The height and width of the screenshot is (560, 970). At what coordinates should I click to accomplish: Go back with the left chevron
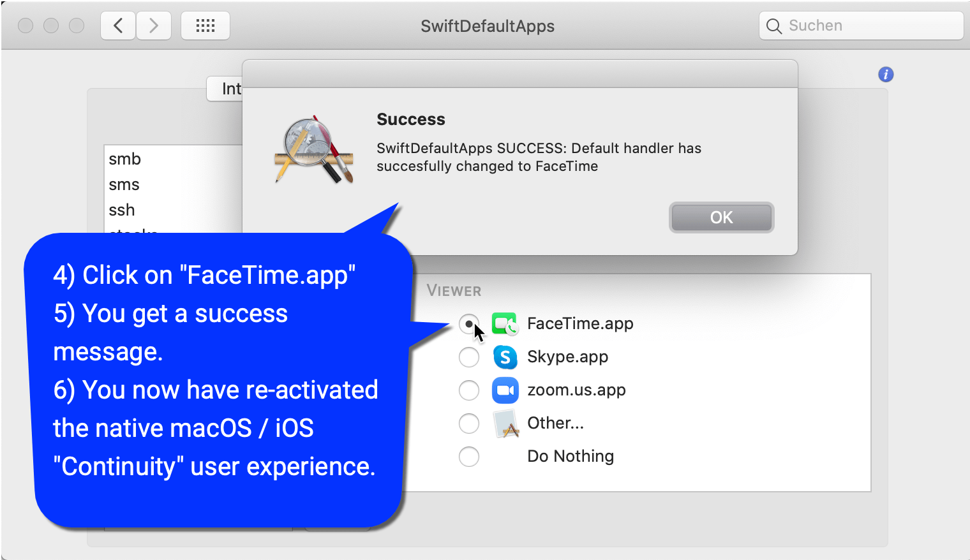click(118, 26)
